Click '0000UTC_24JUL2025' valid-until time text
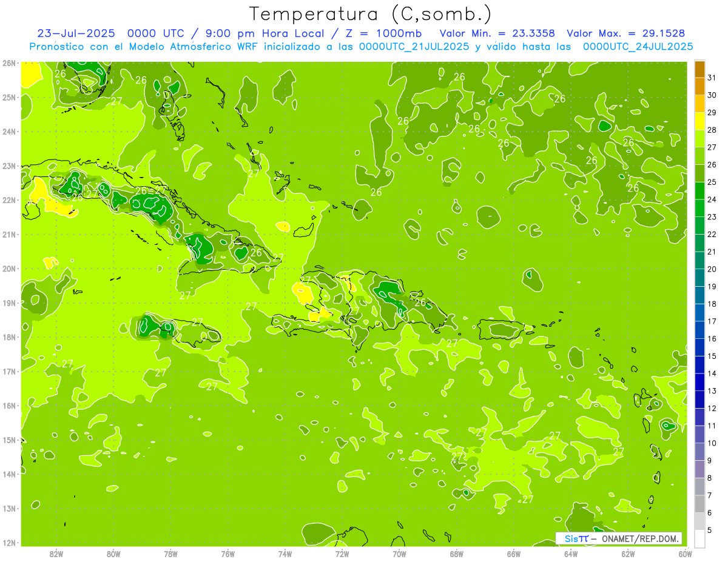Image resolution: width=728 pixels, height=562 pixels. coord(638,47)
